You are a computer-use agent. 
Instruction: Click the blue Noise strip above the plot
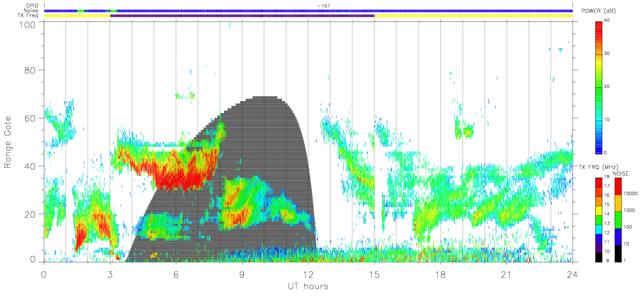[x=308, y=10]
